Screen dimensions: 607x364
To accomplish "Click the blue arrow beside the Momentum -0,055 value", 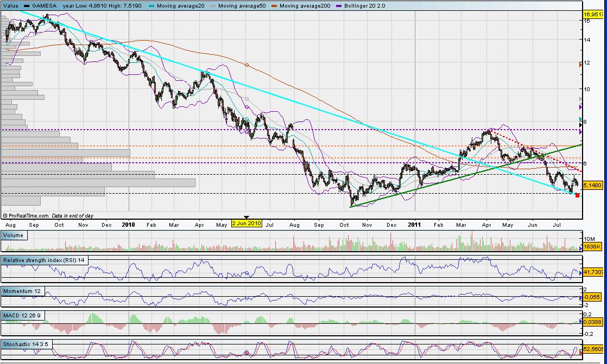I will (x=580, y=297).
